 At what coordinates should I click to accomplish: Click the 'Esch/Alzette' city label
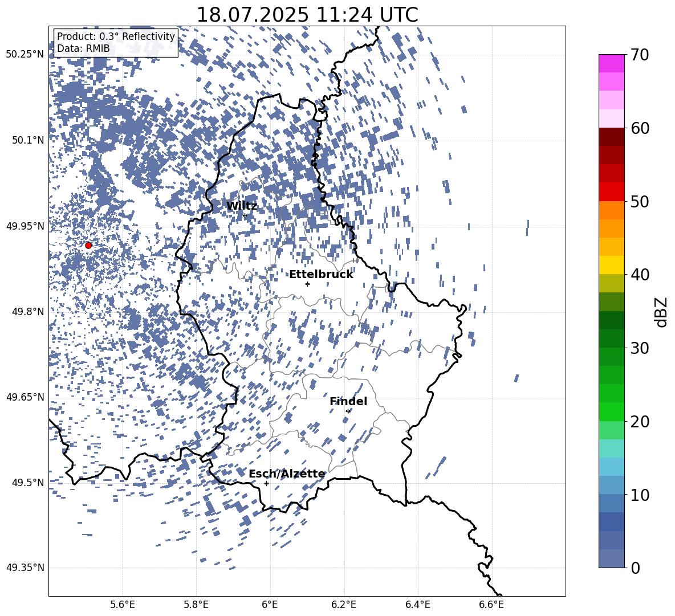click(287, 474)
